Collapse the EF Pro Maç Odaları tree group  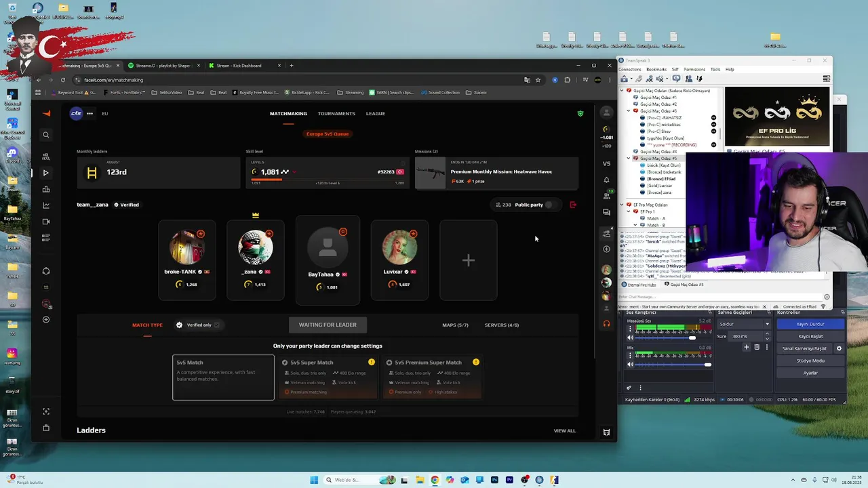pos(622,205)
